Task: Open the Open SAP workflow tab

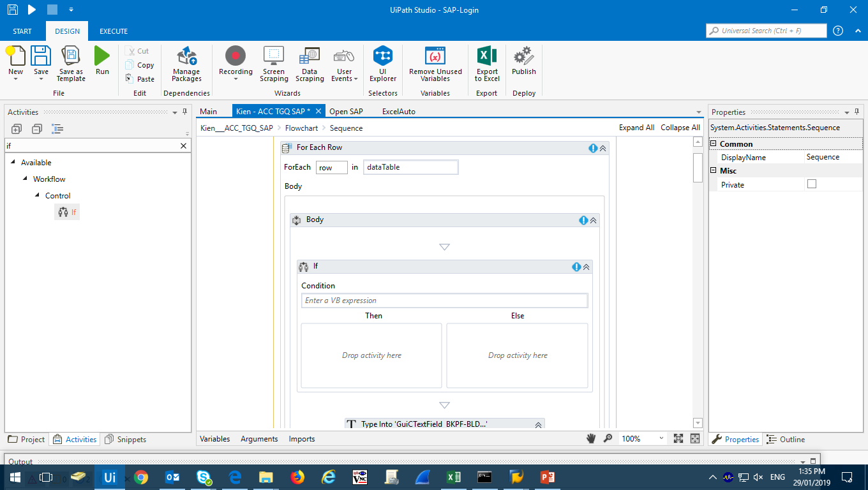Action: (x=346, y=112)
